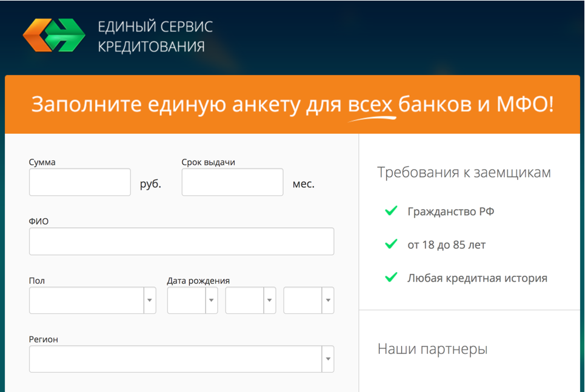
Task: Click the Наши партнеры heading
Action: (x=432, y=349)
